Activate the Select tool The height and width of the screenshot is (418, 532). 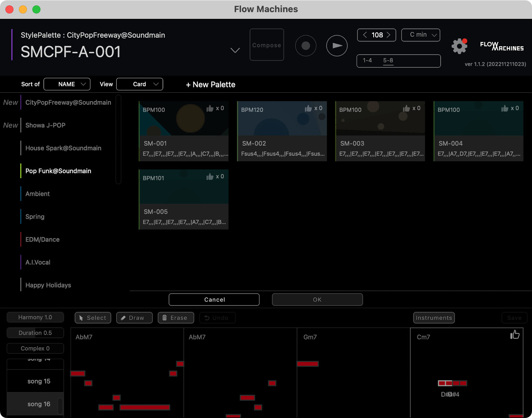point(93,318)
